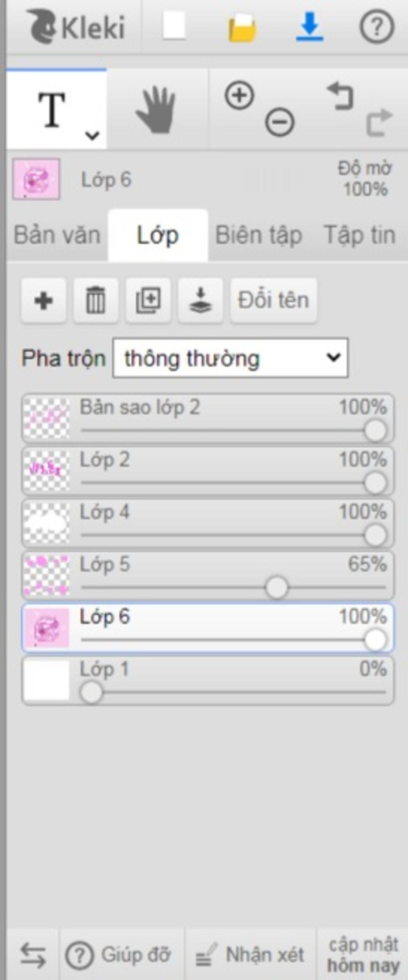The height and width of the screenshot is (980, 408).
Task: Switch to the Tập tin tab
Action: (x=360, y=235)
